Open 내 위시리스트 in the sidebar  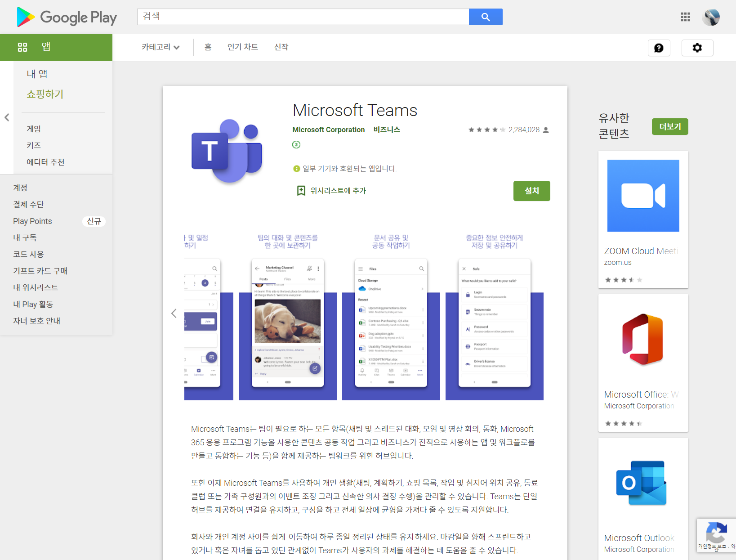tap(36, 287)
